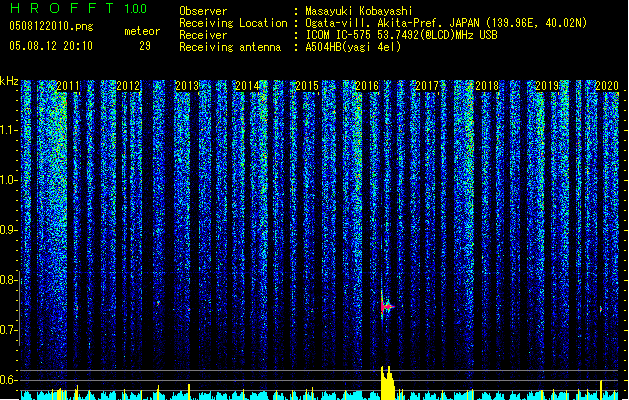Click the 2017 time marker

click(427, 86)
